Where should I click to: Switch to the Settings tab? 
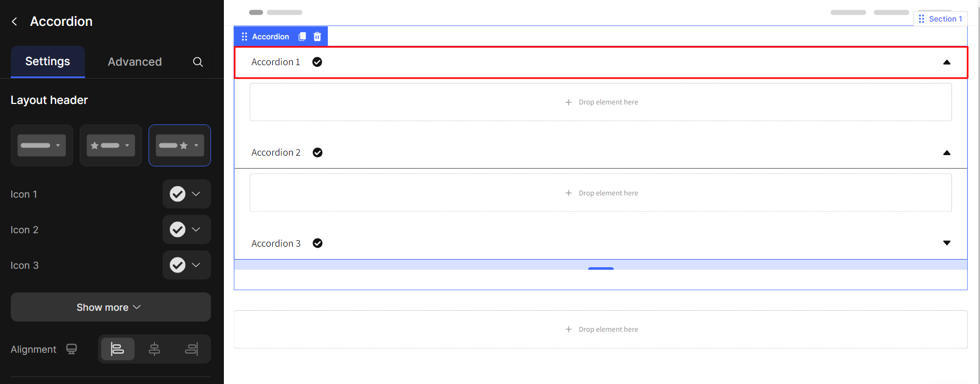tap(47, 61)
